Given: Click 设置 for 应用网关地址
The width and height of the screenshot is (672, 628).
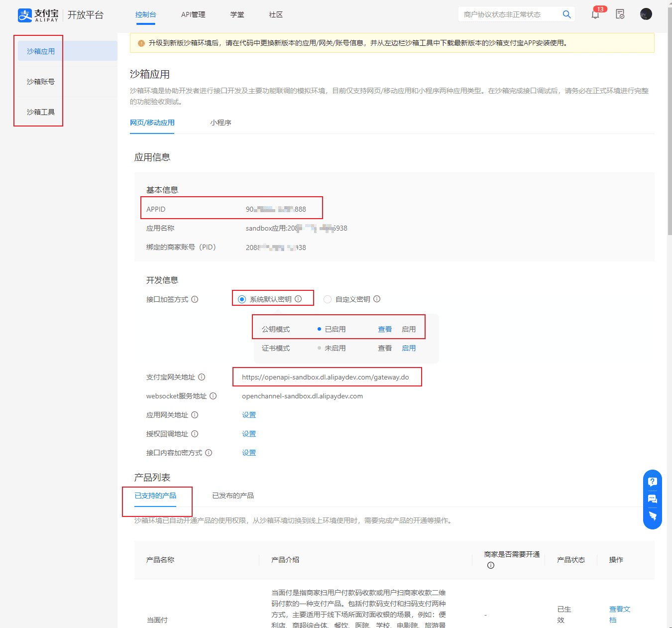Looking at the screenshot, I should point(249,415).
